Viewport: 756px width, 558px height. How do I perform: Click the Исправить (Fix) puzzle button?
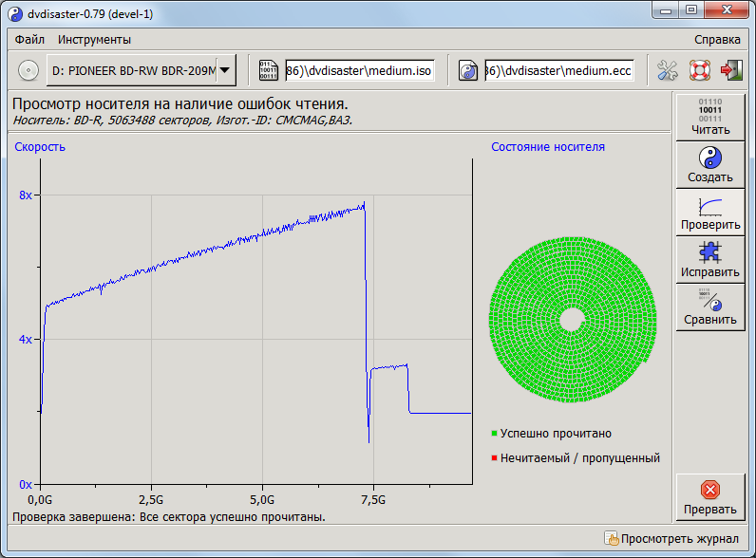click(710, 259)
